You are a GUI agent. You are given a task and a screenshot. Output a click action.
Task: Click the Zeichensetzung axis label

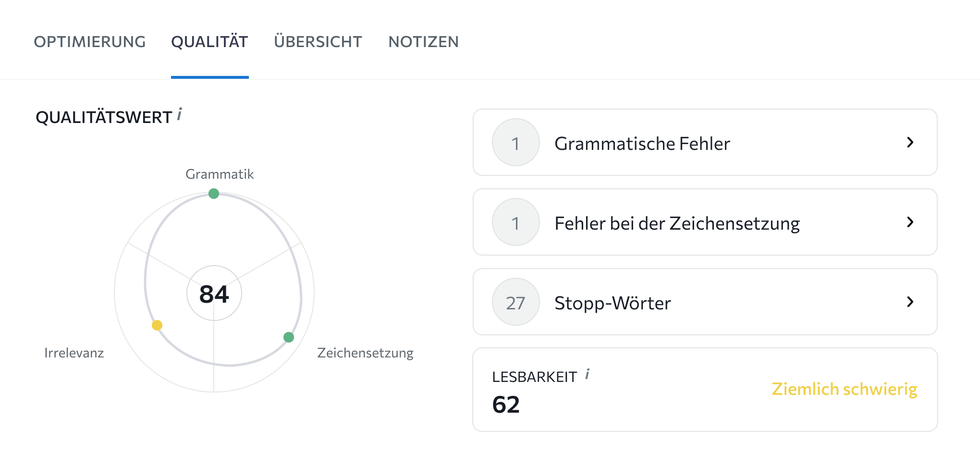click(365, 353)
